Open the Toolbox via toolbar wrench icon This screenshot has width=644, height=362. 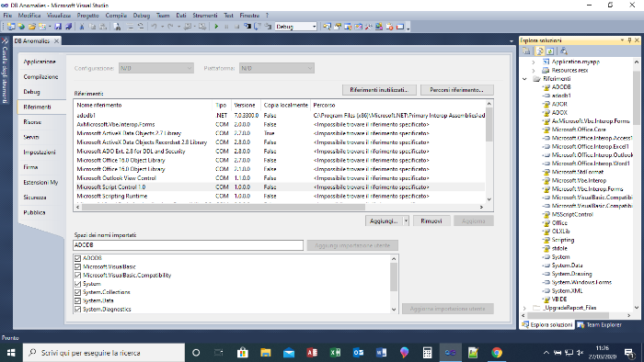[x=368, y=27]
